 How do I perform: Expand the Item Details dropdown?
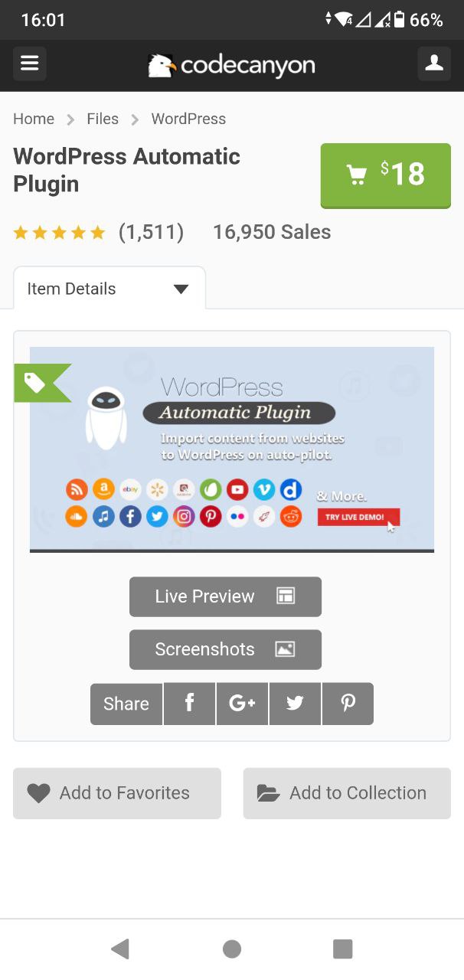coord(109,289)
